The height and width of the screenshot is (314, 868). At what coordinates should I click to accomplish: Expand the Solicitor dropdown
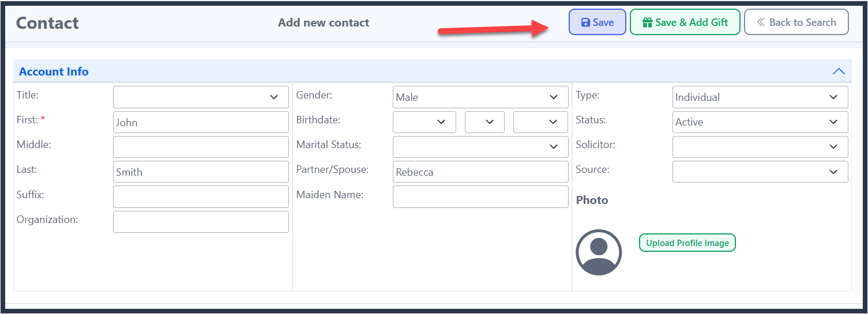(760, 147)
